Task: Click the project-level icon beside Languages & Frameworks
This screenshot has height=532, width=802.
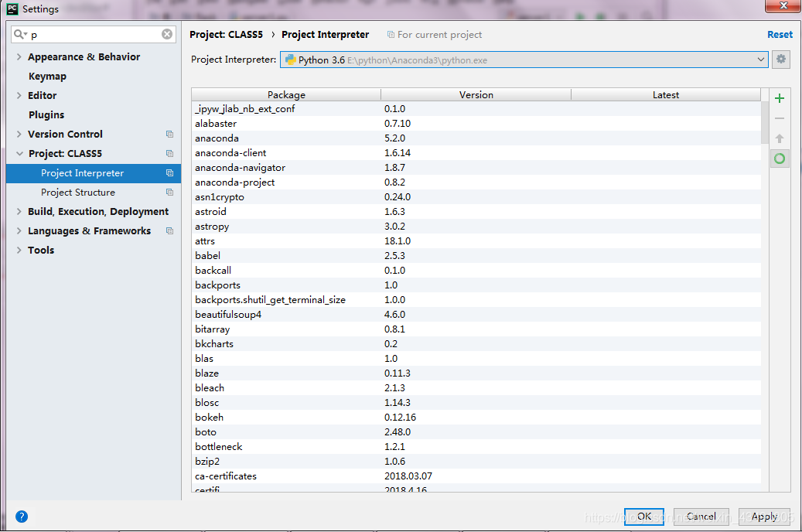Action: tap(169, 230)
